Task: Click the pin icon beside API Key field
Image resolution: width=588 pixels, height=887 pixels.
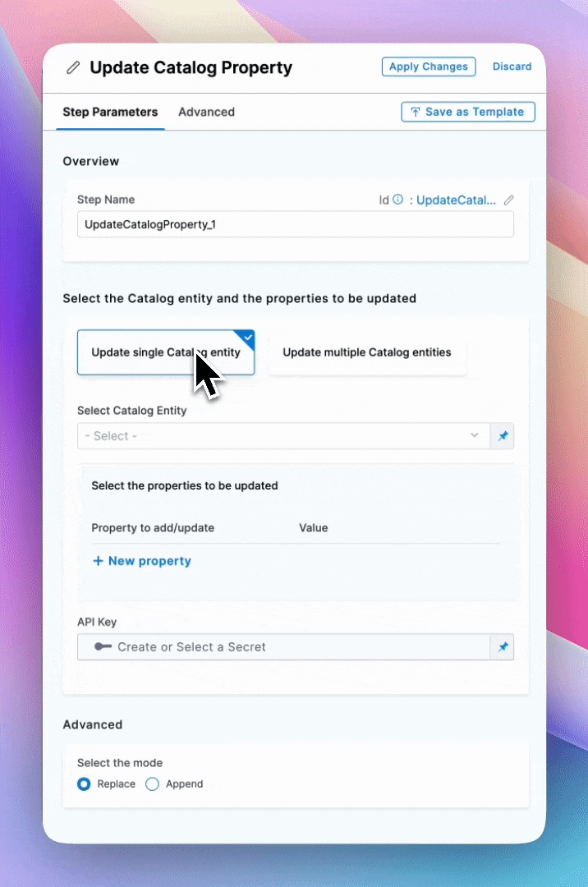Action: [x=503, y=647]
